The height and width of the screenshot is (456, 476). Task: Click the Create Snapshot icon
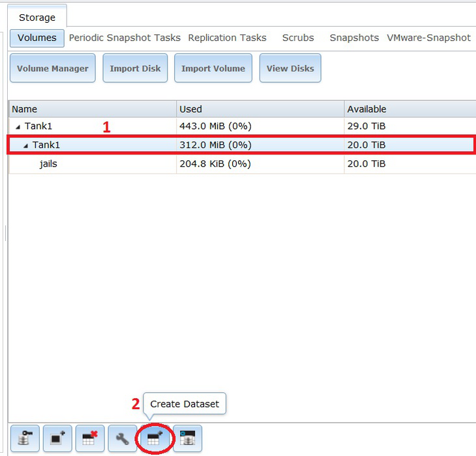click(57, 438)
